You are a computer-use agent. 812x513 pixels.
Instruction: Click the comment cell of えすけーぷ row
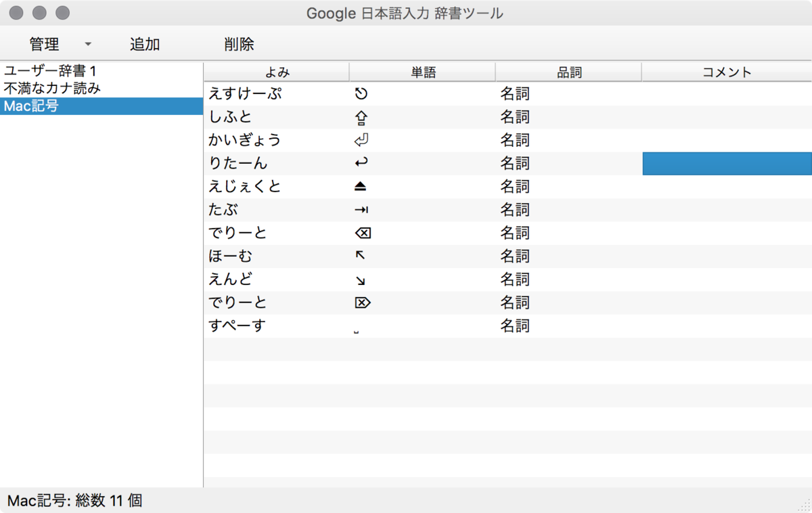pos(727,94)
